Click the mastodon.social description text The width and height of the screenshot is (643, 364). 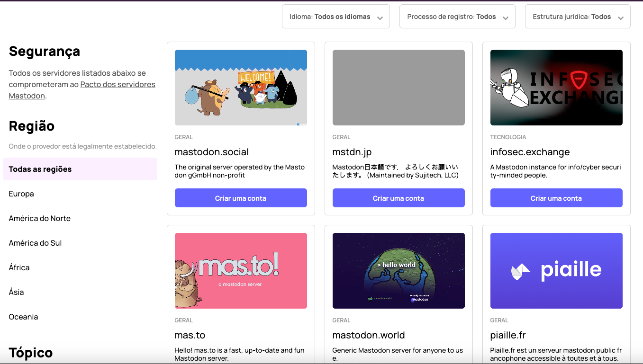point(240,171)
